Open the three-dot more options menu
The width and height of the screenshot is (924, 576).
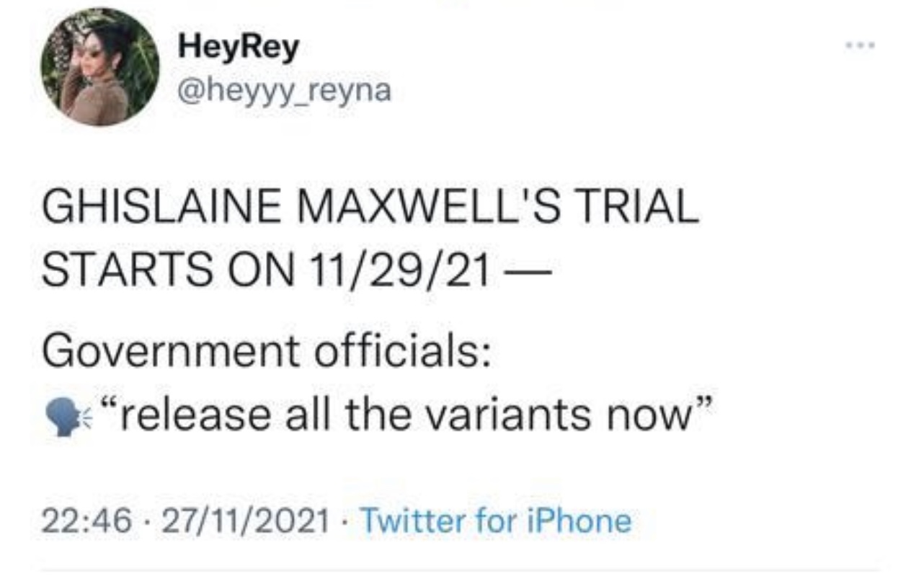(x=862, y=45)
